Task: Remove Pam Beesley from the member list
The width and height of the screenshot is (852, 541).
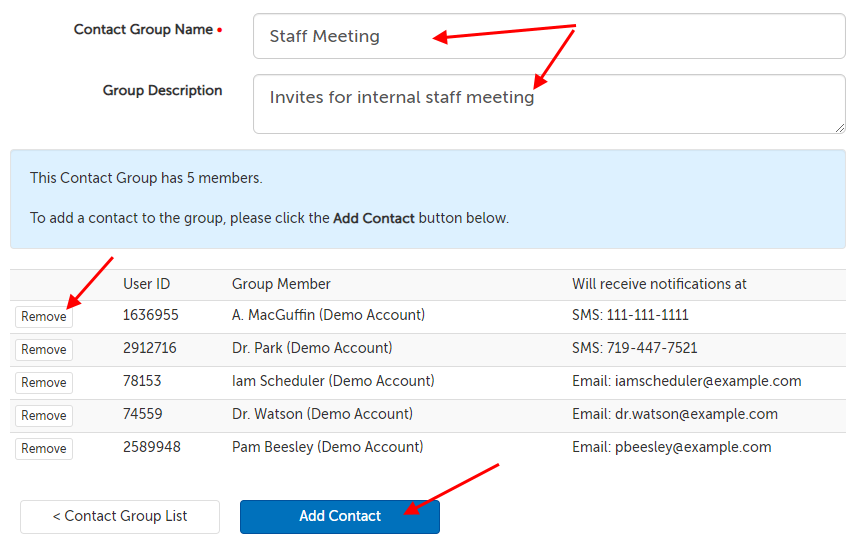Action: click(44, 449)
